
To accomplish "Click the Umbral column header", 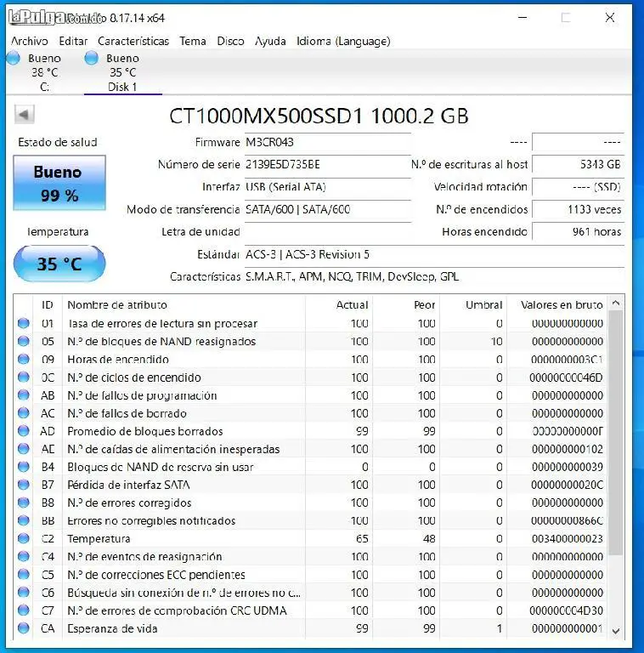I will [x=473, y=305].
